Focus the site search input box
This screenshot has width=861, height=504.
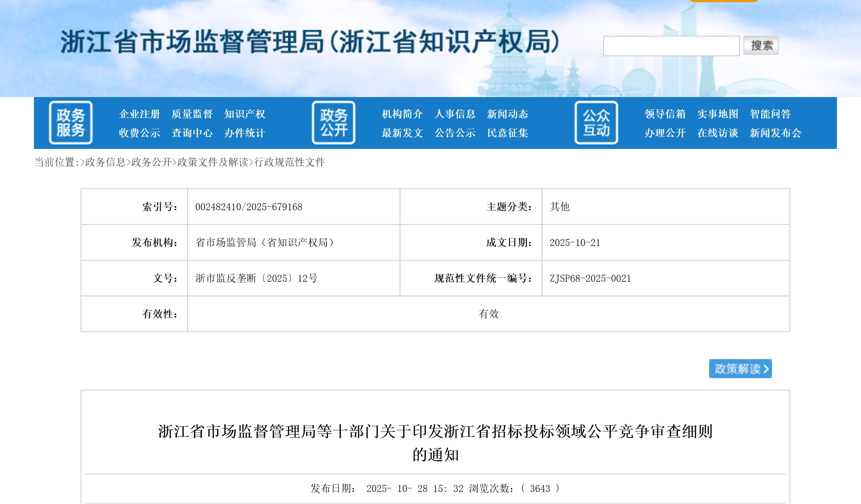(671, 46)
